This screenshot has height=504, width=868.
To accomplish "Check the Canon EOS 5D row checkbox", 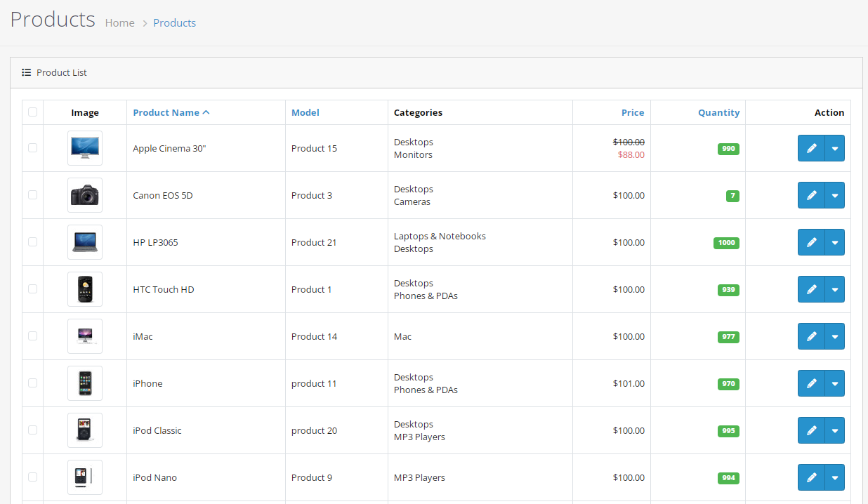I will [32, 194].
